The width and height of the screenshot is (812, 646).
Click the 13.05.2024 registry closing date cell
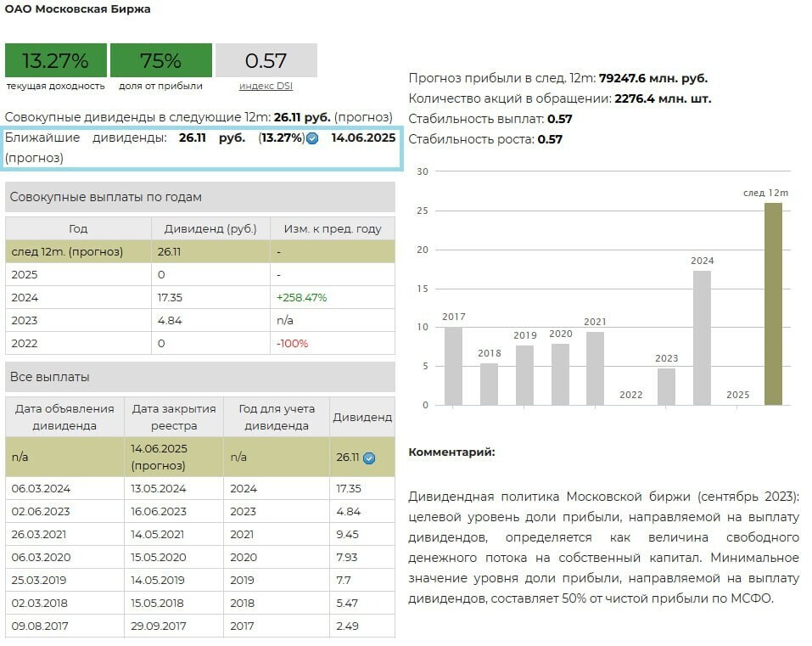159,489
